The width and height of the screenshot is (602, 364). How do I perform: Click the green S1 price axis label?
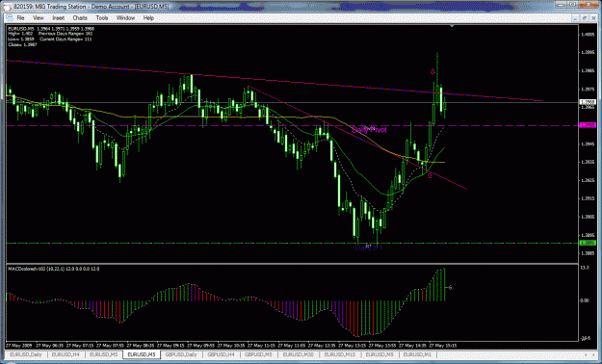pyautogui.click(x=587, y=243)
